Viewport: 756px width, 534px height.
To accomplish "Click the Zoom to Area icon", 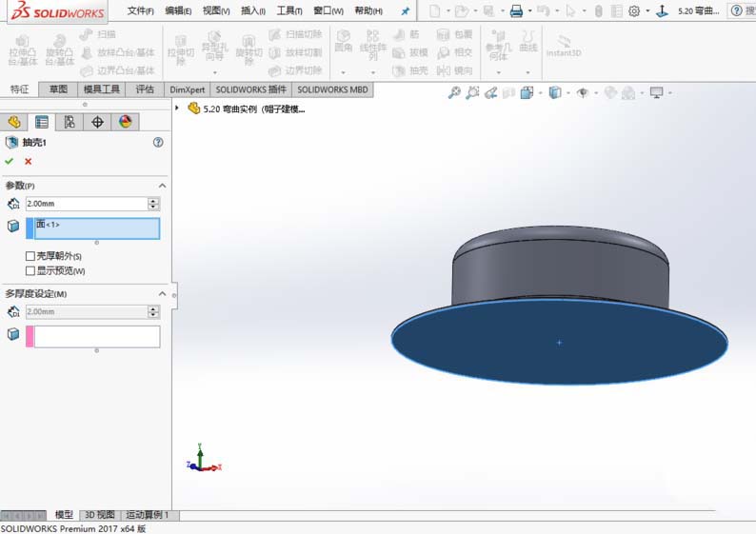I will coord(472,92).
